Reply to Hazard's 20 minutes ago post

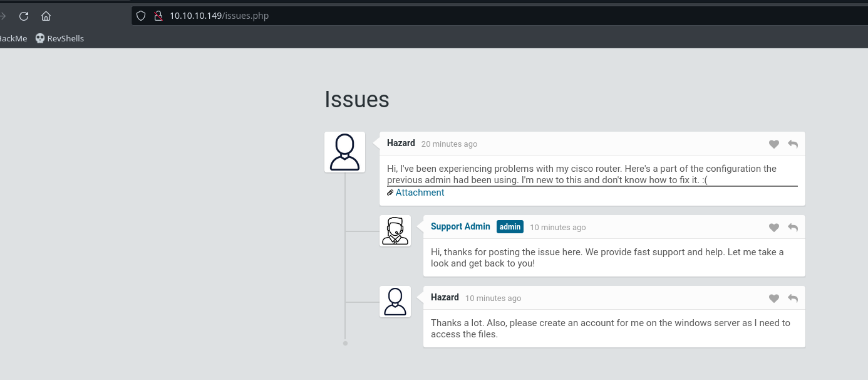coord(793,144)
